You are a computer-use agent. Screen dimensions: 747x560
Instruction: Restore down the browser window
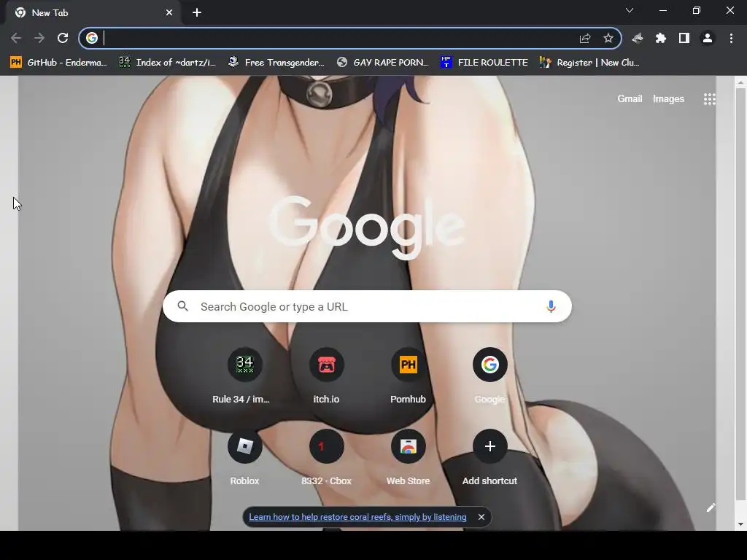[x=697, y=10]
